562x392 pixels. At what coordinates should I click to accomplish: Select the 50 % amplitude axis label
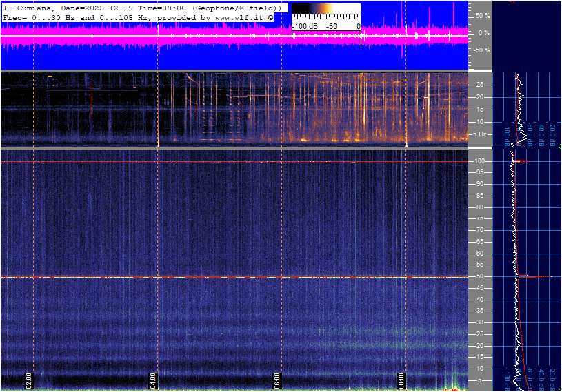point(482,15)
